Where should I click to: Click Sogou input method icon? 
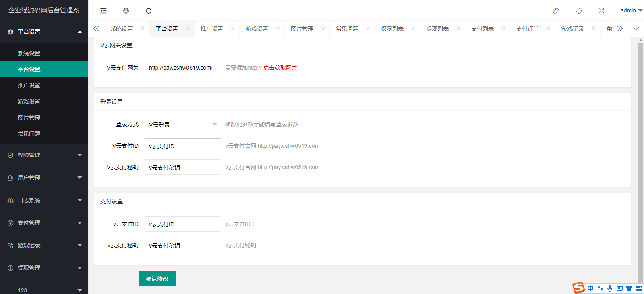pos(578,288)
